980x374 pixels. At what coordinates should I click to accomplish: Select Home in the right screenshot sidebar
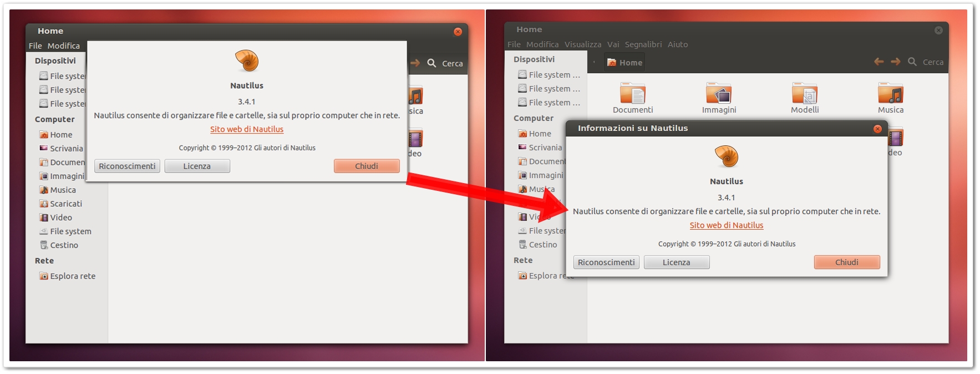point(540,134)
